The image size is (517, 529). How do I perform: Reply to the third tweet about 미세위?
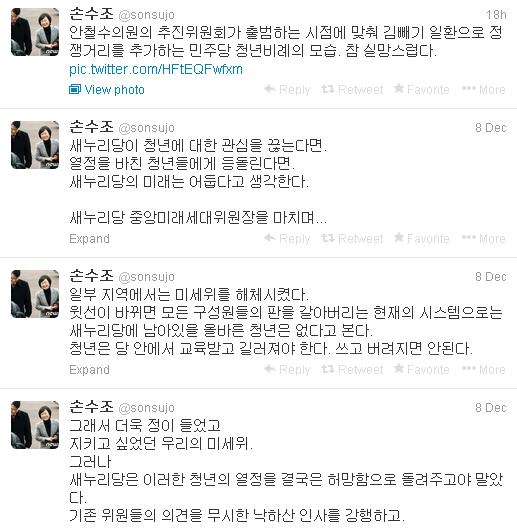click(287, 369)
